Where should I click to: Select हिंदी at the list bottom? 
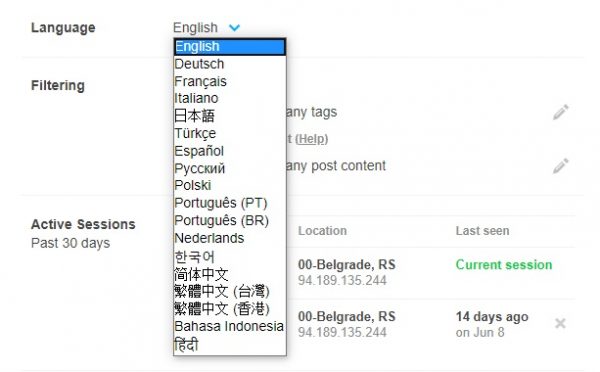230,344
